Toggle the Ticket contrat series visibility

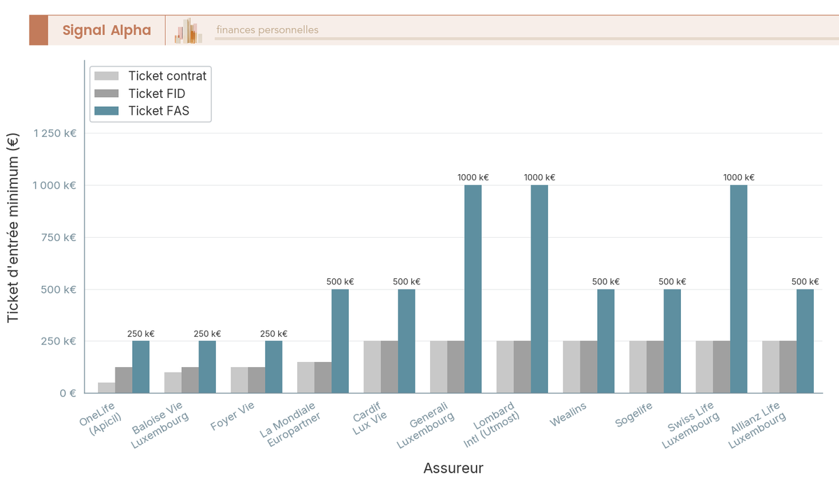tap(166, 75)
